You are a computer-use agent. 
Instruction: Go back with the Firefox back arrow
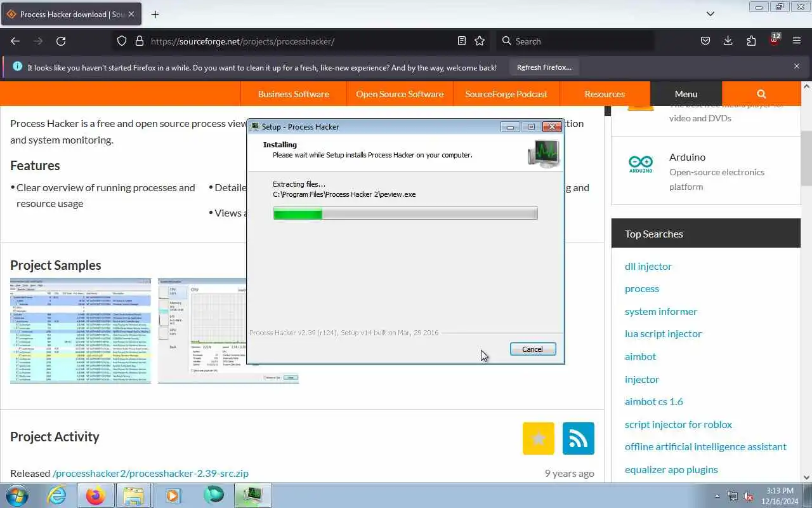coord(15,41)
